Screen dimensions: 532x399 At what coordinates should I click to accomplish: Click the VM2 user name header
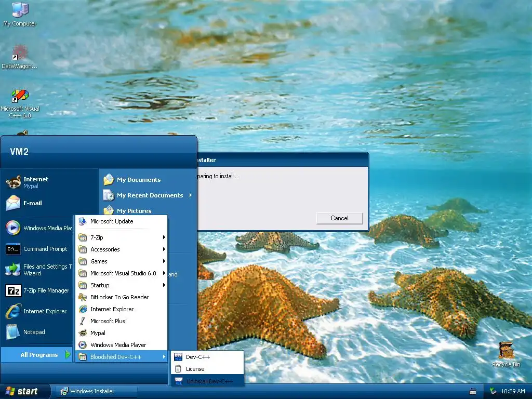click(19, 151)
